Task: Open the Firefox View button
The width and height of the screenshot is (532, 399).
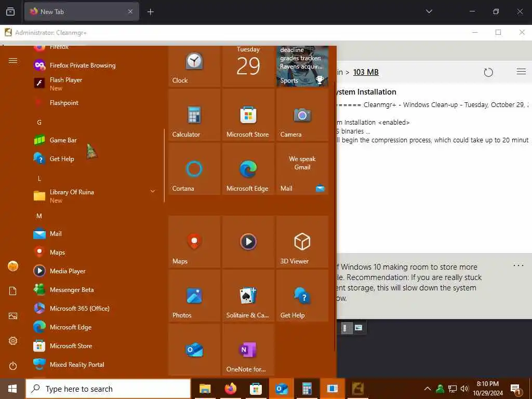Action: coord(10,11)
